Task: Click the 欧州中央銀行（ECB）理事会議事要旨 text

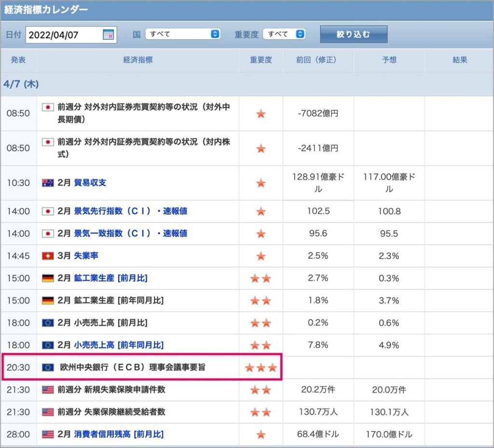Action: [x=133, y=367]
